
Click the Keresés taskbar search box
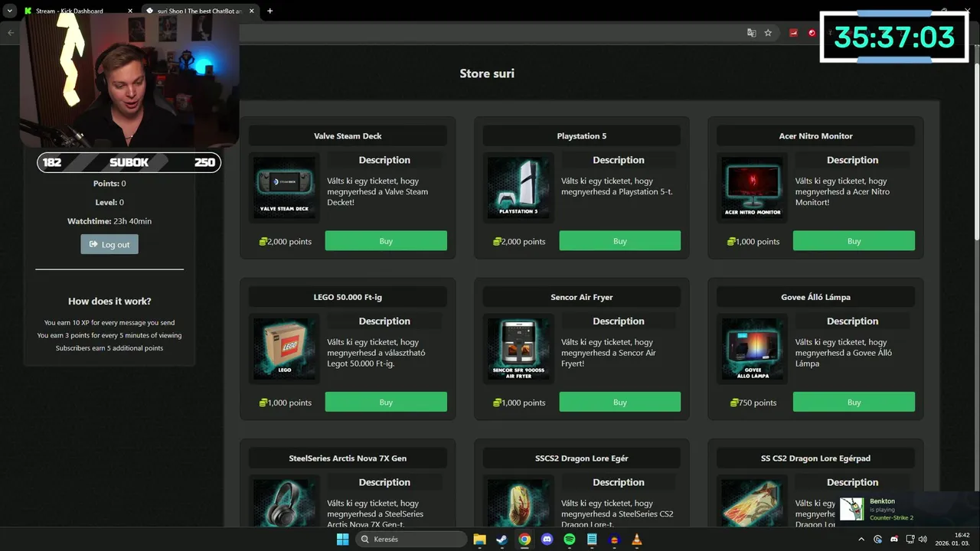coord(412,539)
